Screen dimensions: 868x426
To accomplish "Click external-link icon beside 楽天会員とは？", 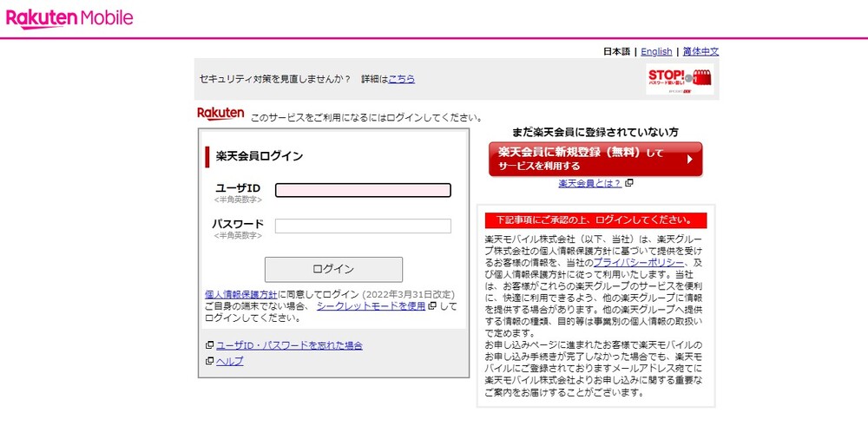I will [x=629, y=183].
